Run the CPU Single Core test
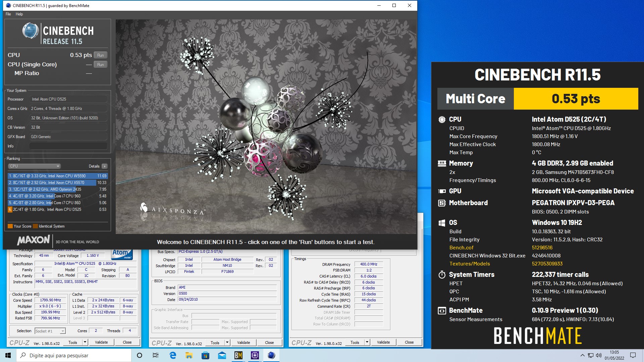 [101, 64]
